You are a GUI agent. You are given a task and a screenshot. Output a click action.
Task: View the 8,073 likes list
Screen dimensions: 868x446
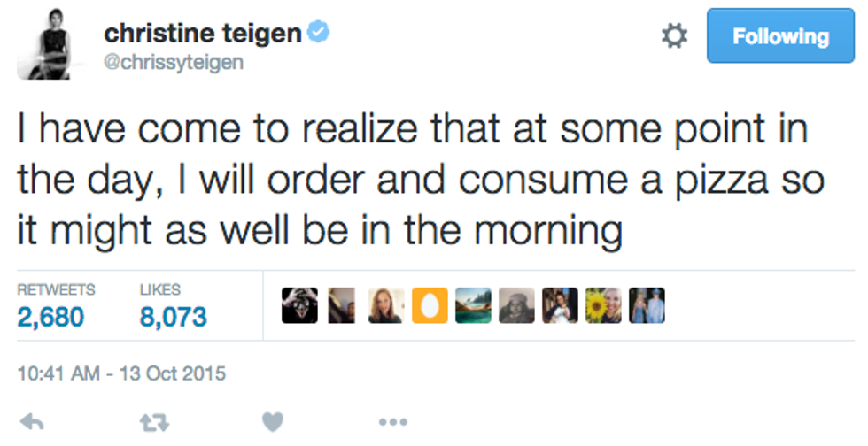[x=174, y=316]
